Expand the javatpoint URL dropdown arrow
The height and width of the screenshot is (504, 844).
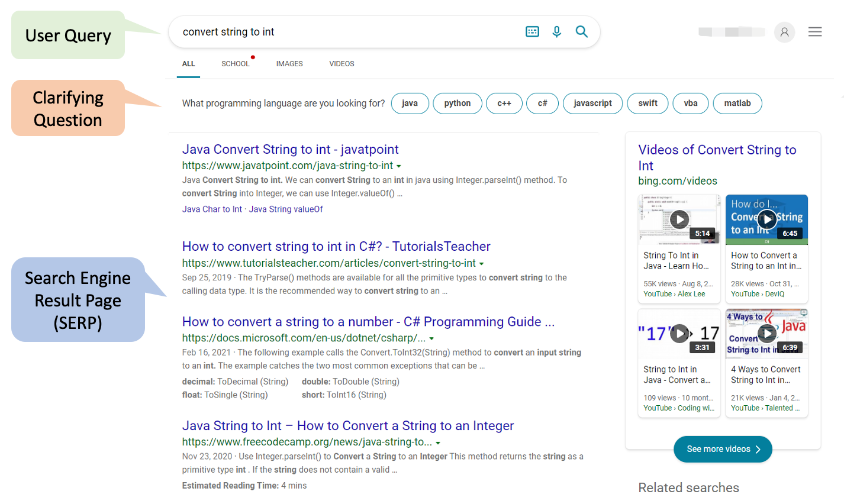tap(399, 167)
